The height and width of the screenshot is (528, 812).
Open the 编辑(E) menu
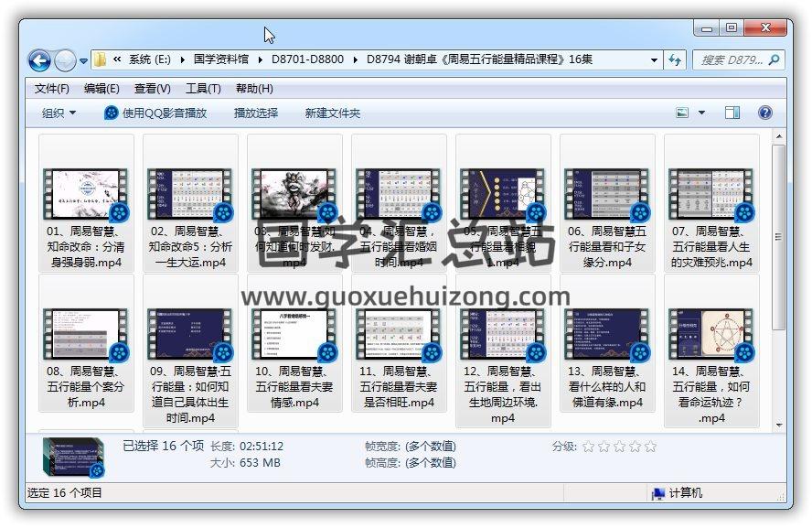coord(101,89)
